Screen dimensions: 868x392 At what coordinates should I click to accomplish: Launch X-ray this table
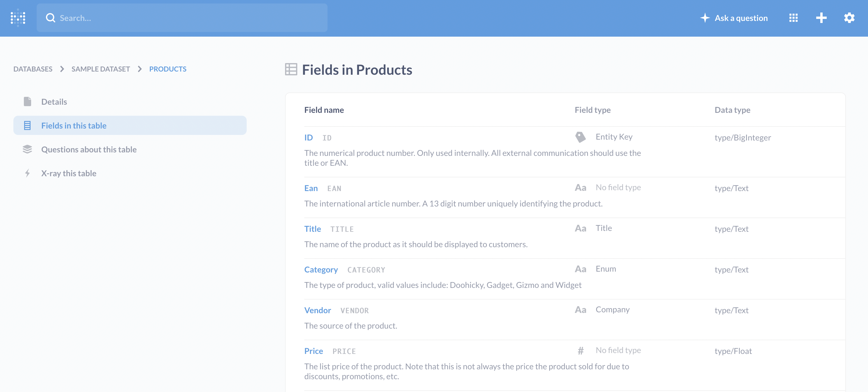69,173
